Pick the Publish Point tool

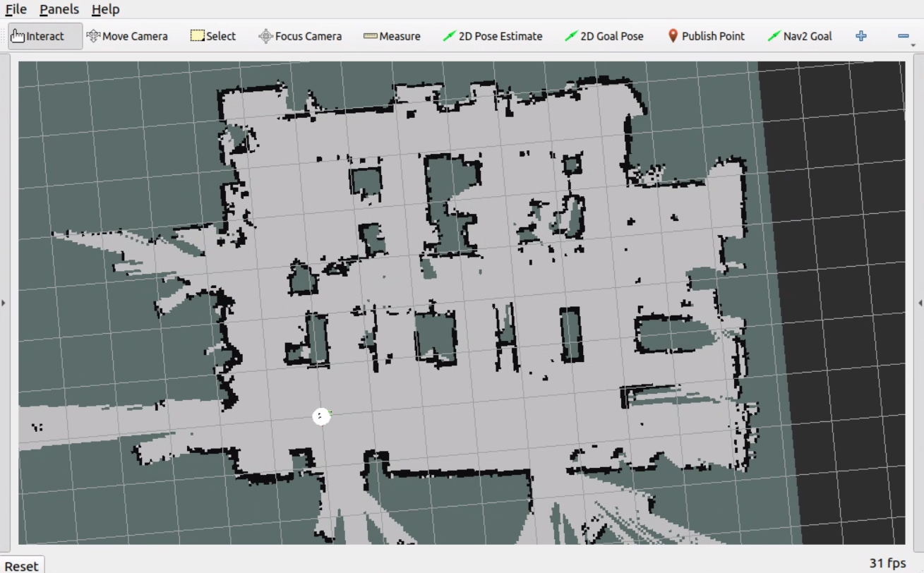tap(706, 35)
